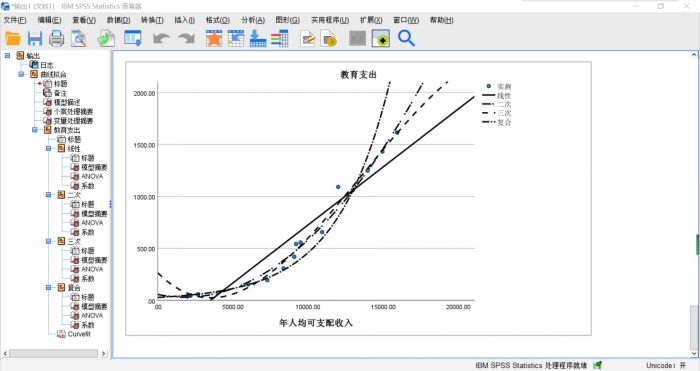The height and width of the screenshot is (371, 700).
Task: Collapse the 线性 tree node
Action: [49, 148]
